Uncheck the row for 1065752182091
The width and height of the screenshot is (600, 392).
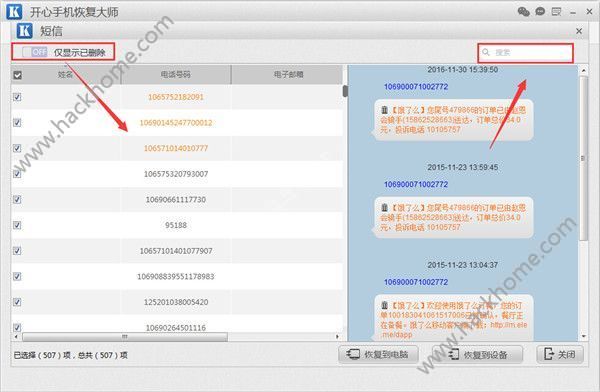(17, 97)
